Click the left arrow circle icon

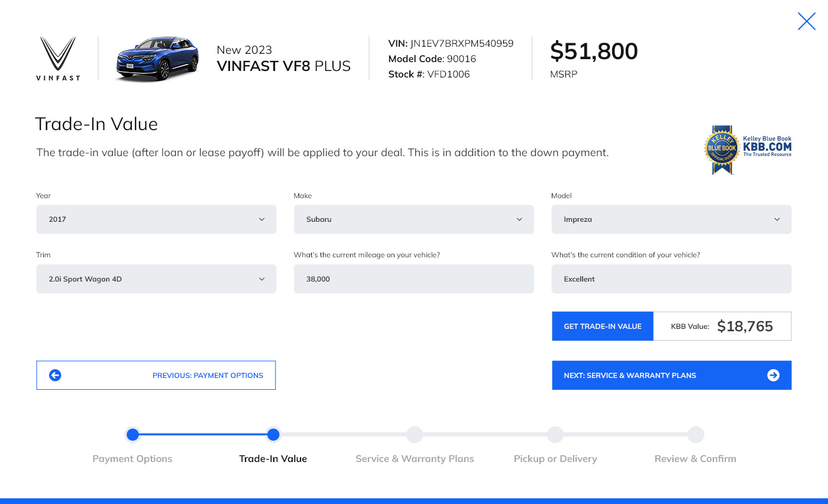pyautogui.click(x=55, y=375)
